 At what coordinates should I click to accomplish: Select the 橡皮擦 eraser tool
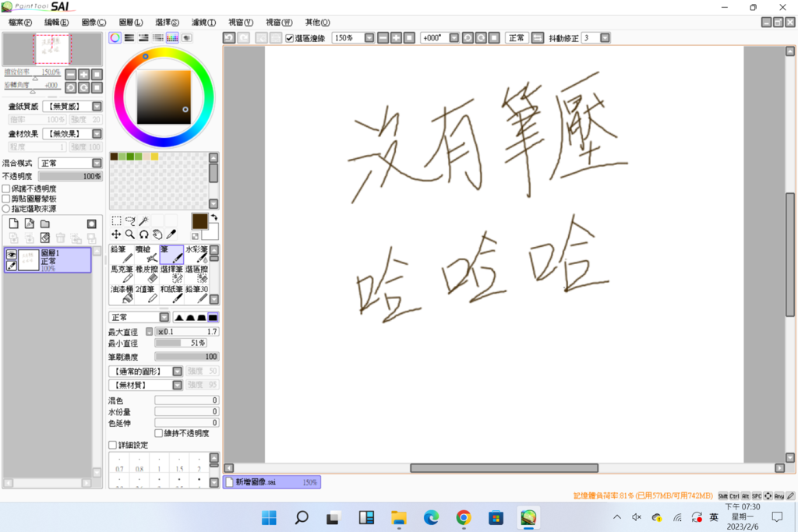147,274
